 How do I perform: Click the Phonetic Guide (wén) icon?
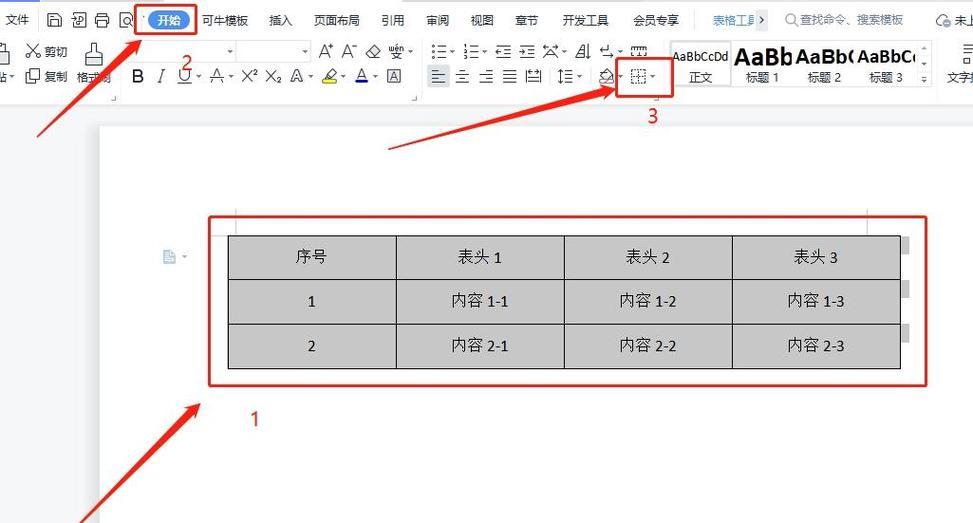pos(396,51)
